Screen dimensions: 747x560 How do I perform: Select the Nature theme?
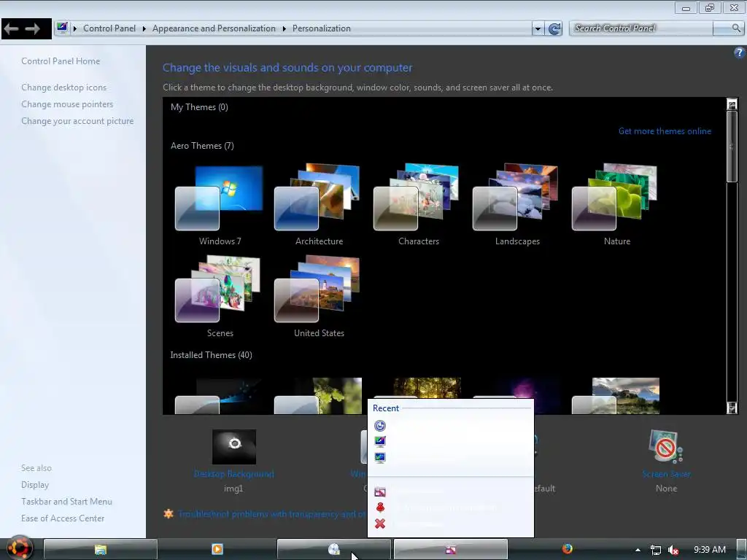[616, 205]
